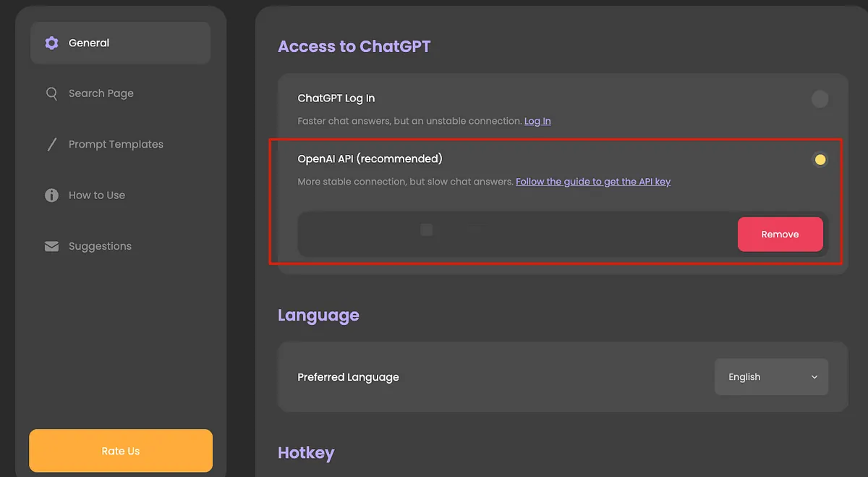Open the Prompt Templates section label
Image resolution: width=868 pixels, height=477 pixels.
tap(116, 145)
